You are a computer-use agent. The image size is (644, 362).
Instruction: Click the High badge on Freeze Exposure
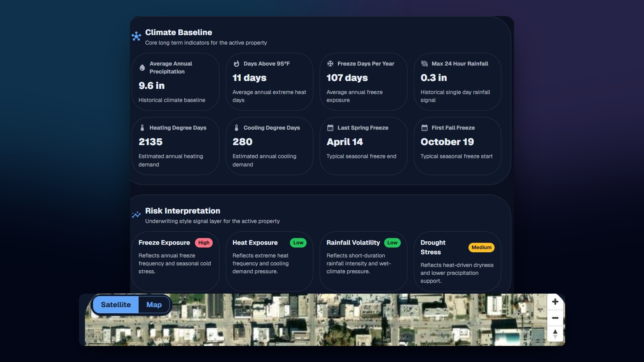204,243
